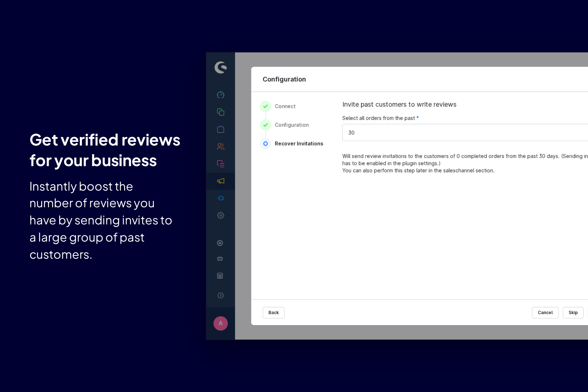588x392 pixels.
Task: Select the Recover Invitations step circle
Action: (x=265, y=144)
